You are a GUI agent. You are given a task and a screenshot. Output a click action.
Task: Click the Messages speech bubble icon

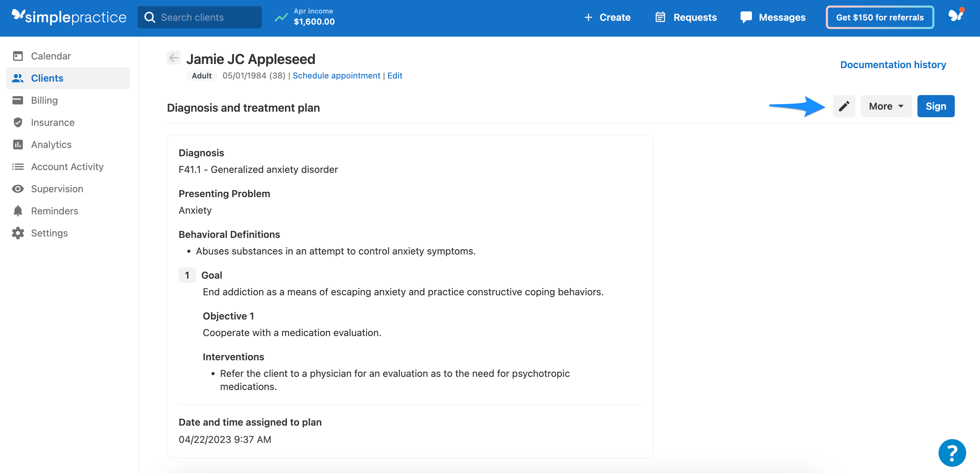(x=746, y=17)
